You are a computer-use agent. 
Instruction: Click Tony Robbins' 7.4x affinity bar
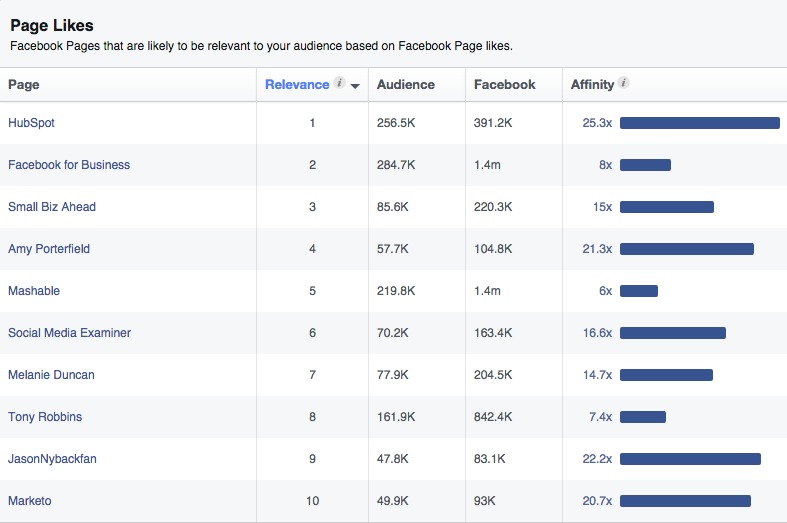point(642,417)
